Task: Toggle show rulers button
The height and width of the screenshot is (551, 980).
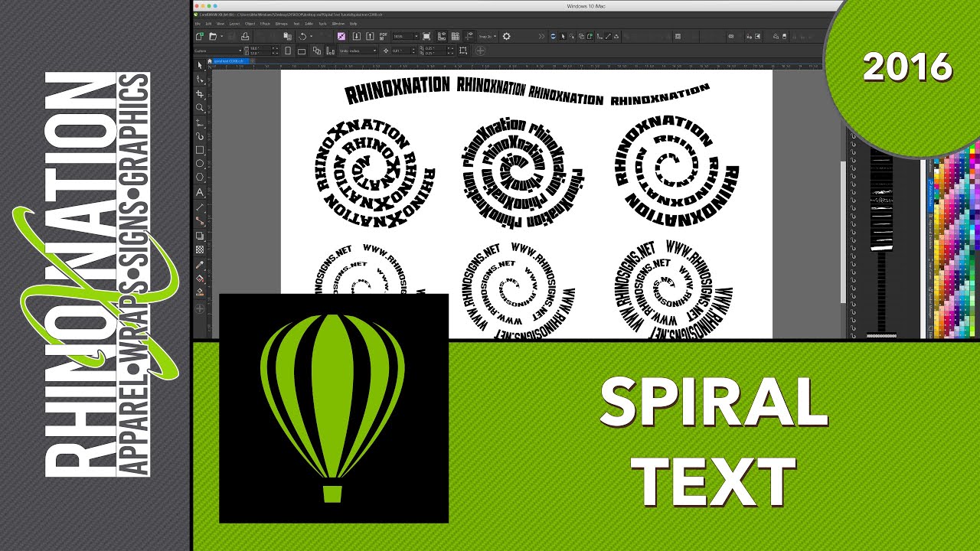Action: point(442,36)
